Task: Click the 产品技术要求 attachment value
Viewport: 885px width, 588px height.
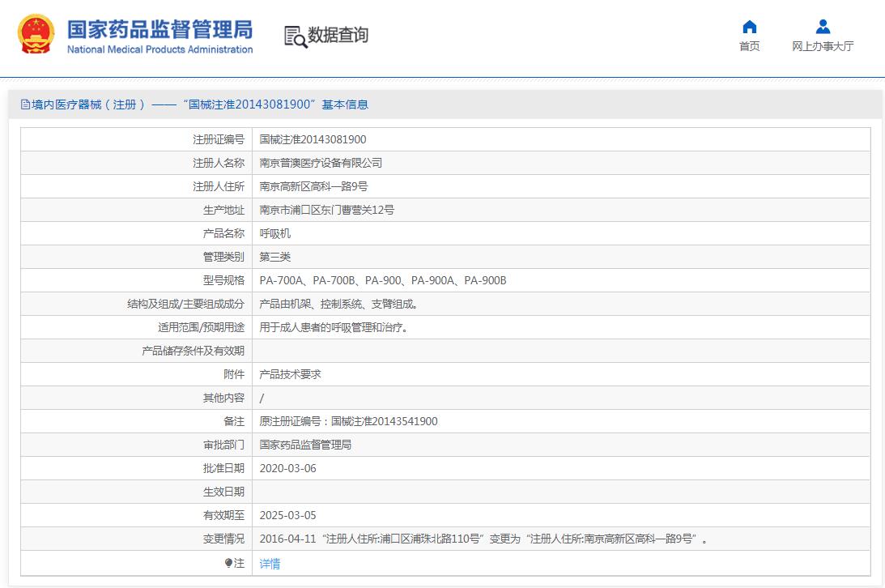Action: (290, 374)
